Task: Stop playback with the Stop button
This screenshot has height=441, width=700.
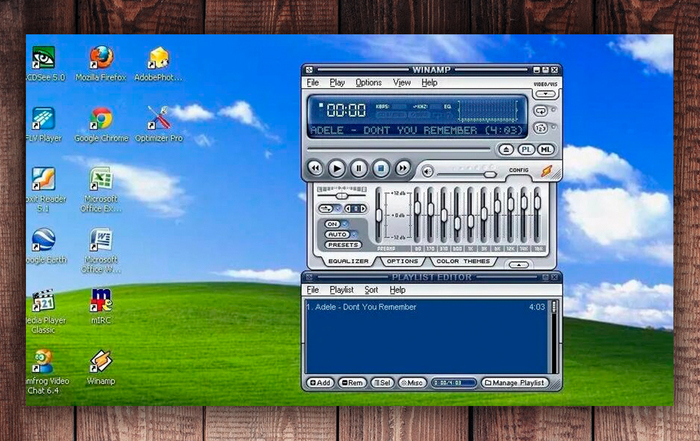Action: tap(381, 169)
